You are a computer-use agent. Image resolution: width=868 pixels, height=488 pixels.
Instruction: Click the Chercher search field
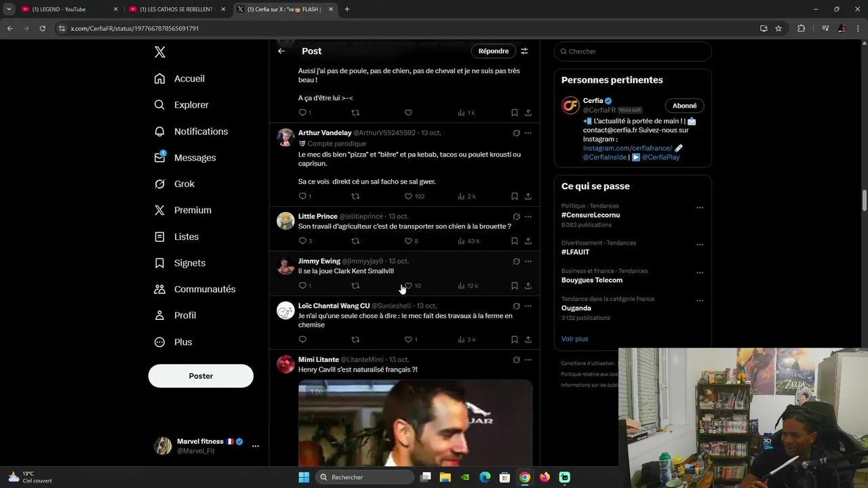click(x=633, y=52)
